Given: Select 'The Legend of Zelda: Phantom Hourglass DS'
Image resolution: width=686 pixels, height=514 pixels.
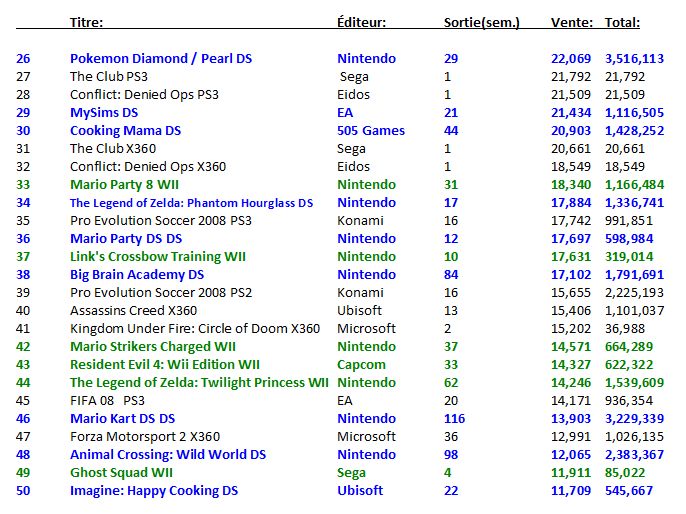Looking at the screenshot, I should (x=192, y=203).
